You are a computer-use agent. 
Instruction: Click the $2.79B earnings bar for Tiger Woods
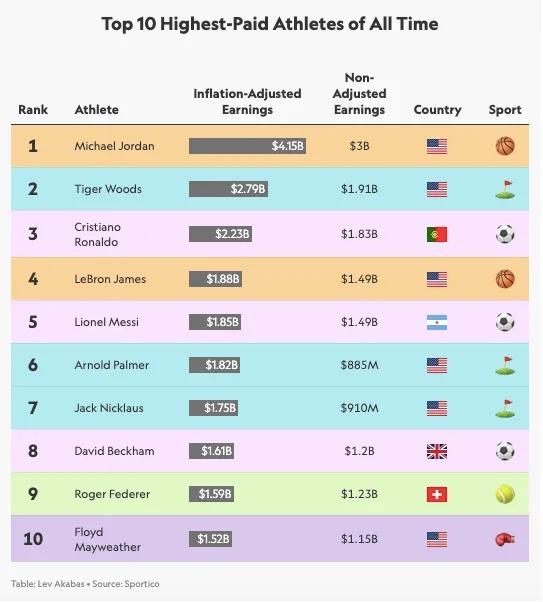(x=228, y=189)
